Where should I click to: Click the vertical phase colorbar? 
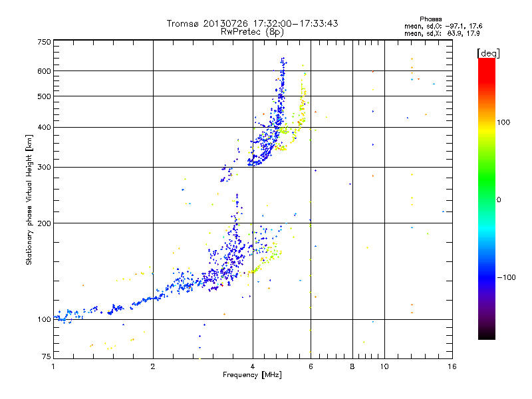(487, 198)
